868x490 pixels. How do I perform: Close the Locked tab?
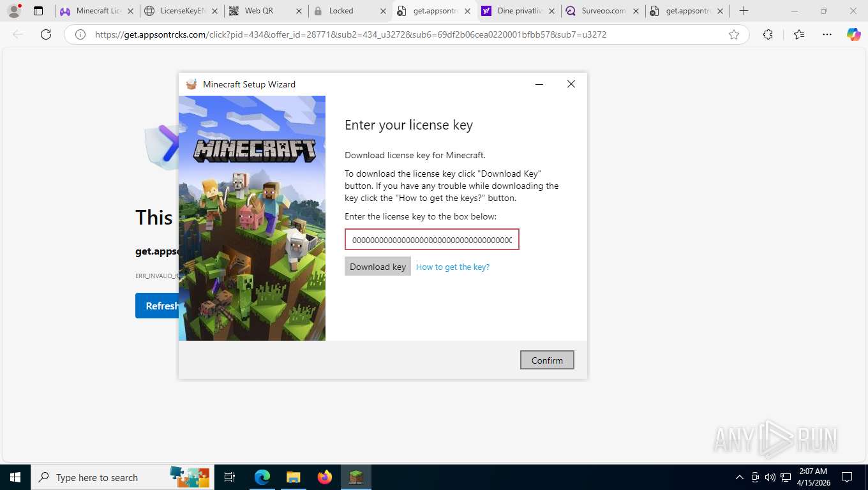(x=383, y=11)
